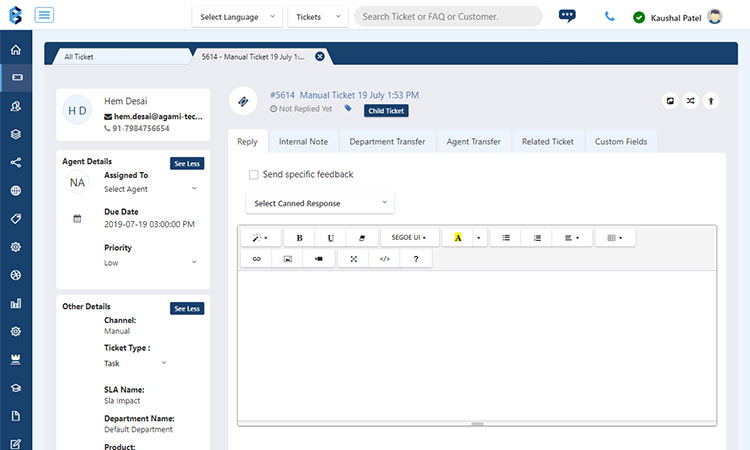
Task: Open the Select Canned Response dropdown
Action: 320,203
